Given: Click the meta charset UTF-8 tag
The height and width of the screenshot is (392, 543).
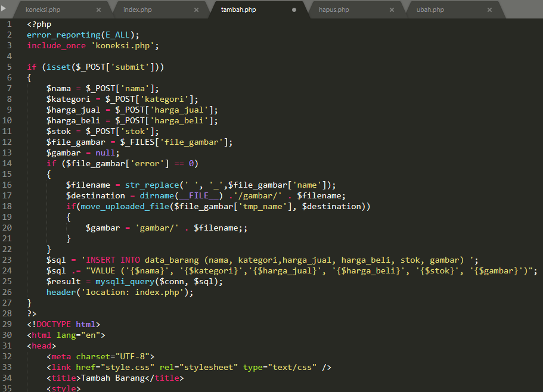Looking at the screenshot, I should [x=100, y=357].
